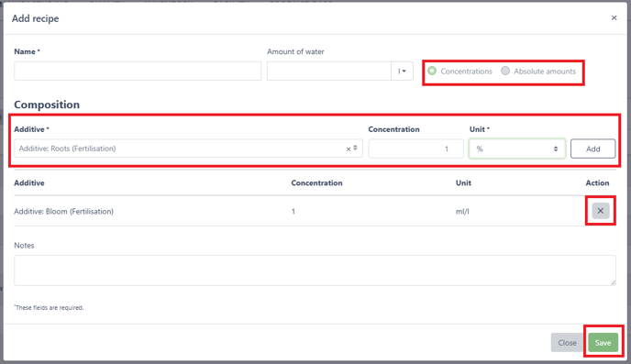Screen dimensions: 631x364
Task: Remove the Bloom additive row
Action: [x=601, y=211]
